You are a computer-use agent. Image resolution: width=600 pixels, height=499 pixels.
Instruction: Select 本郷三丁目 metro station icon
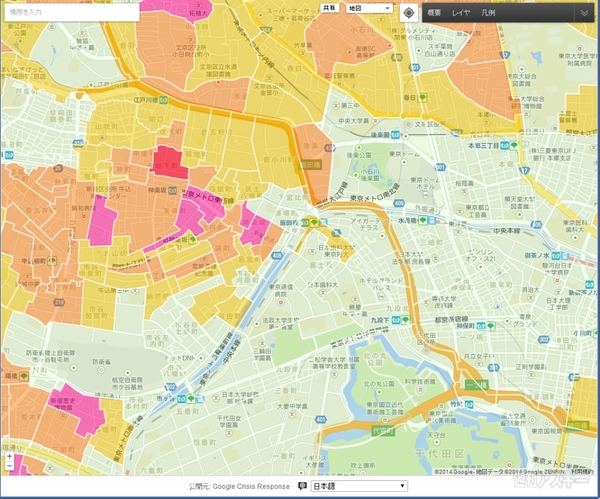[504, 145]
